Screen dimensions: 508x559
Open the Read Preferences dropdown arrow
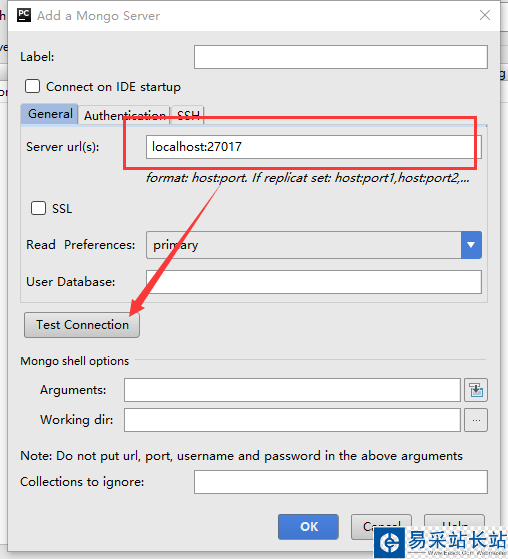471,245
